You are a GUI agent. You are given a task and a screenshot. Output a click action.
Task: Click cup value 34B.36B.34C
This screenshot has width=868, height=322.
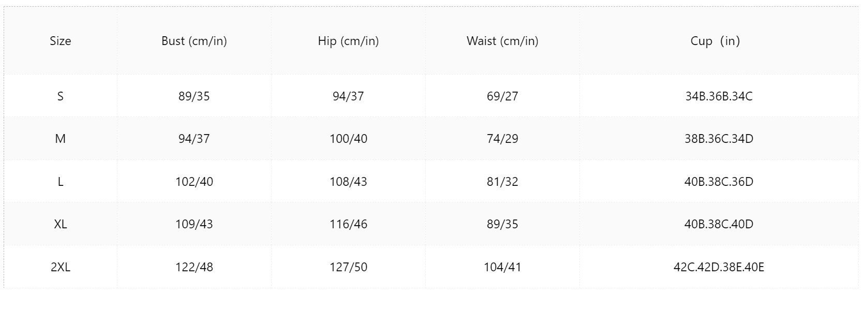719,96
